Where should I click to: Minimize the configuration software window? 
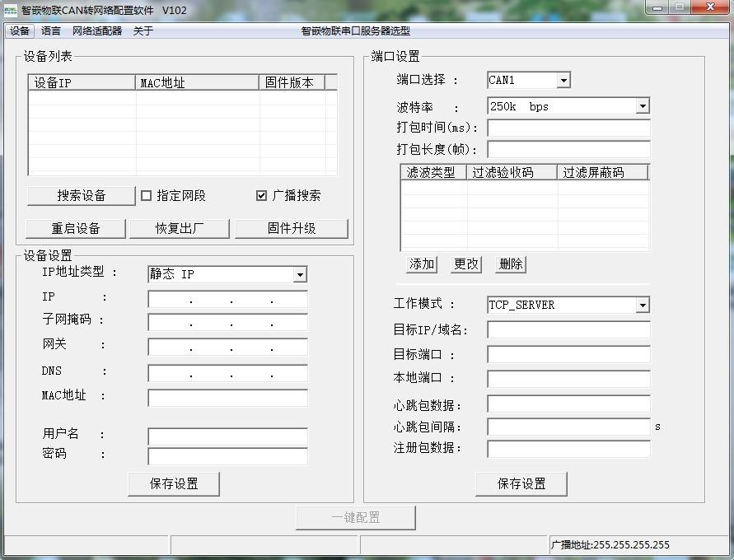(x=657, y=7)
